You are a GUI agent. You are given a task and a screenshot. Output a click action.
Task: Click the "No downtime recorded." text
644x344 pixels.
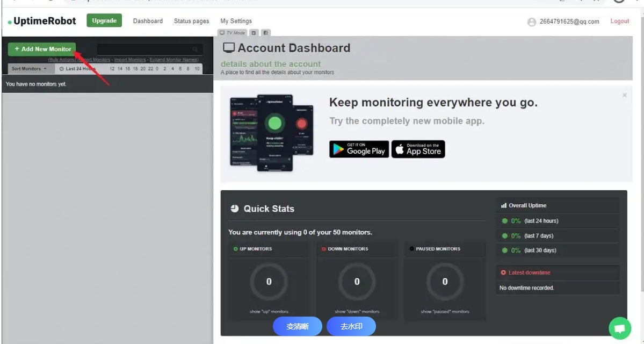coord(526,288)
